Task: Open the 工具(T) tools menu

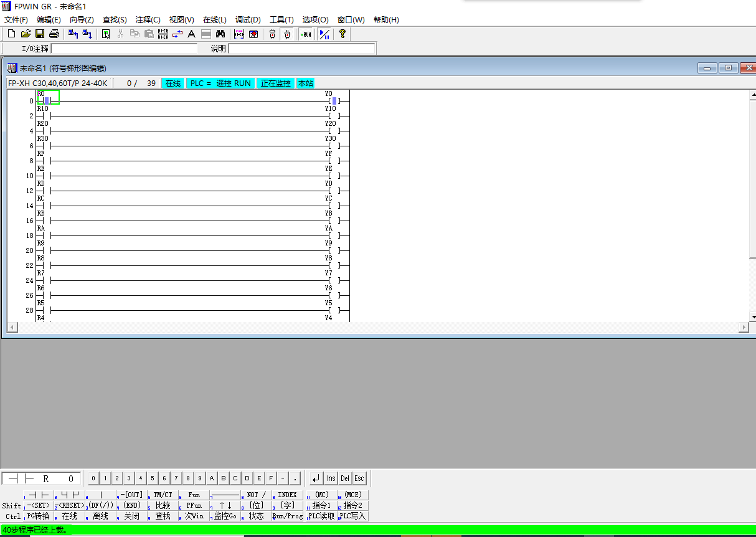Action: [281, 20]
